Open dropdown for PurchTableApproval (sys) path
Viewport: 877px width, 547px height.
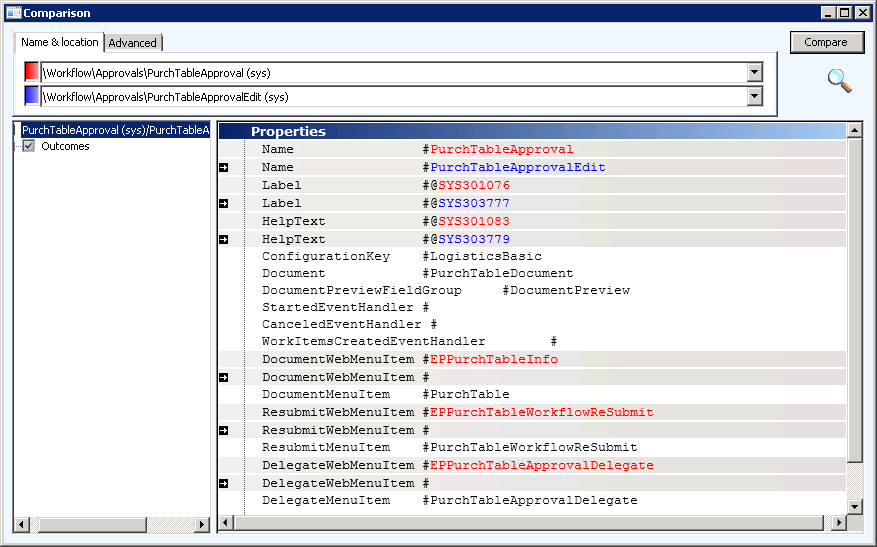click(755, 72)
